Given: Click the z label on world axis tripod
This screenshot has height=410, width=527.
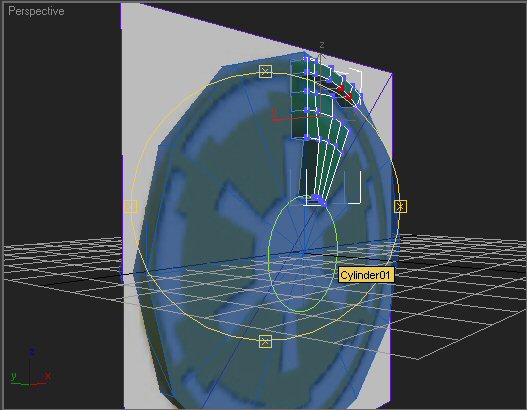Looking at the screenshot, I should pyautogui.click(x=32, y=352).
